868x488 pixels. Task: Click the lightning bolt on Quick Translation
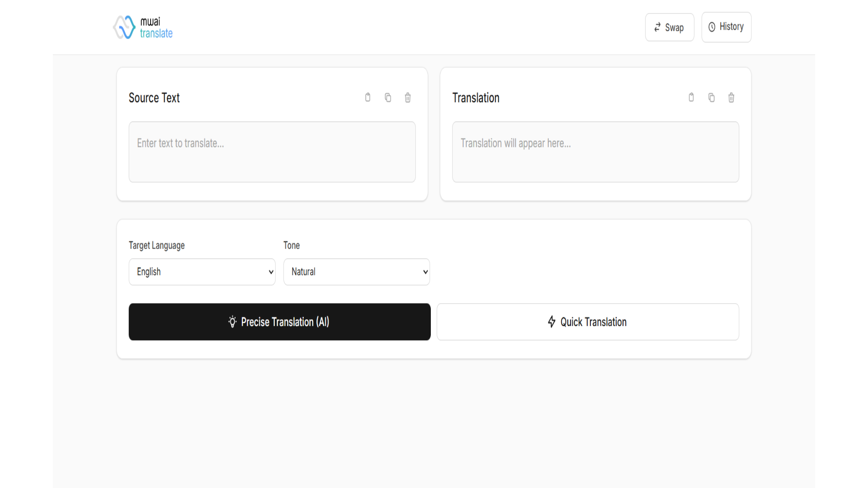pos(552,322)
